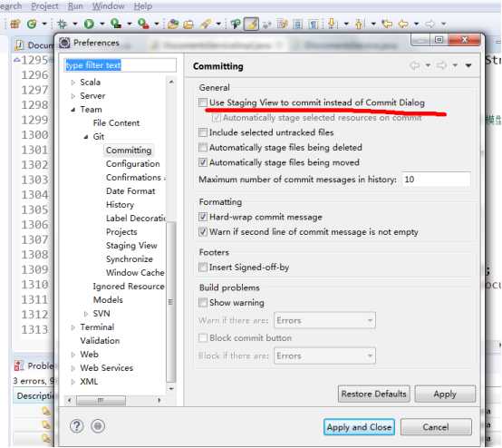
Task: Enable Show warning under Build problems
Action: coord(203,302)
